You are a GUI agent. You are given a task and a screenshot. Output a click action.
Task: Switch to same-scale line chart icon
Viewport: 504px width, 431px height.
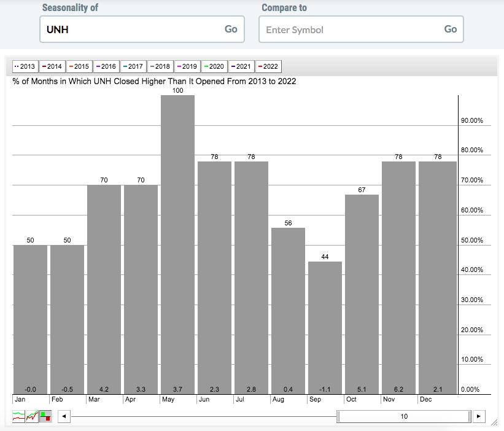click(x=32, y=416)
